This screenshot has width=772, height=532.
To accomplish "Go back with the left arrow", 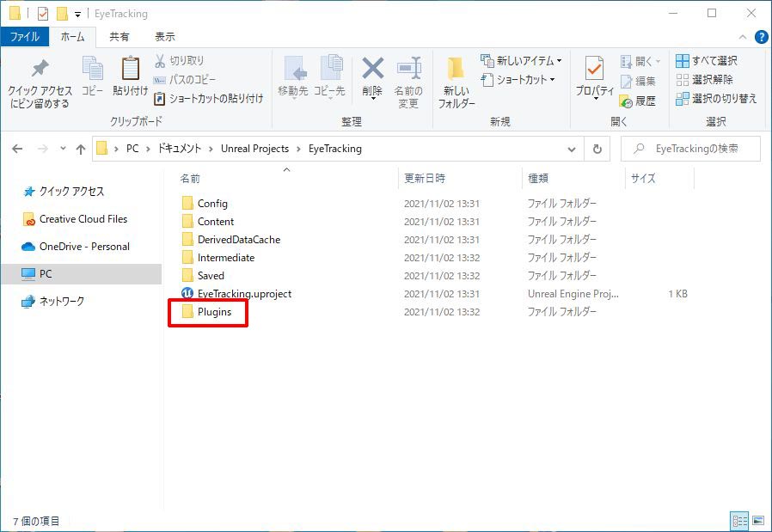I will point(17,149).
